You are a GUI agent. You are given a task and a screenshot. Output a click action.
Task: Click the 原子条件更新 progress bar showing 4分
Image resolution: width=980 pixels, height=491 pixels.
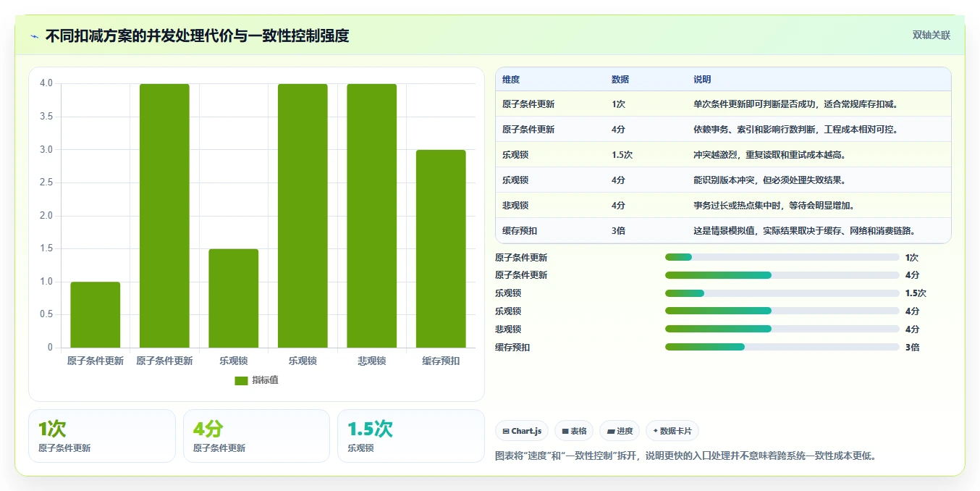(x=782, y=275)
